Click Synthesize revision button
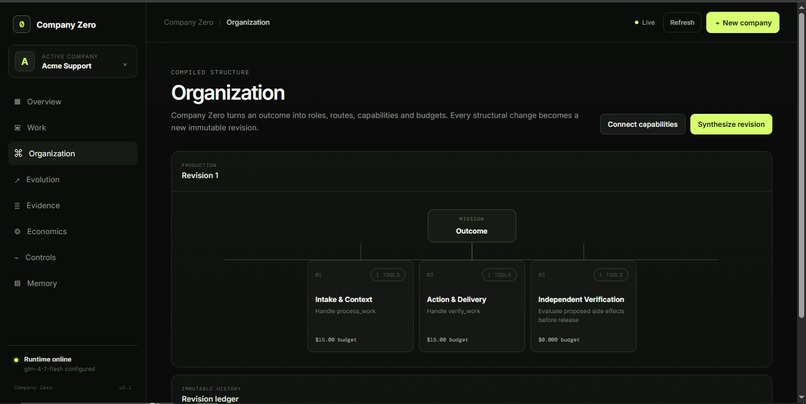 731,124
